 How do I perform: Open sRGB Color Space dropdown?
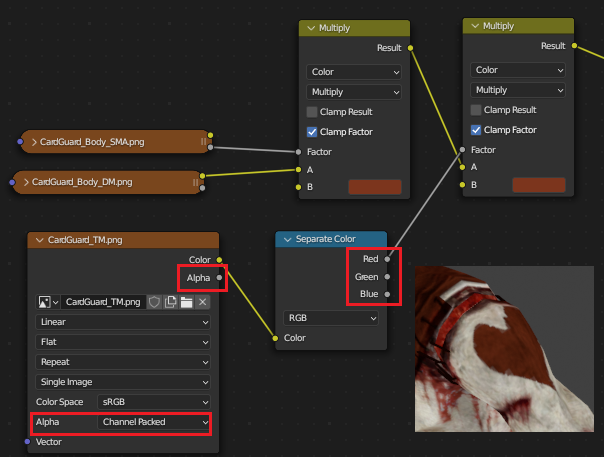coord(154,402)
